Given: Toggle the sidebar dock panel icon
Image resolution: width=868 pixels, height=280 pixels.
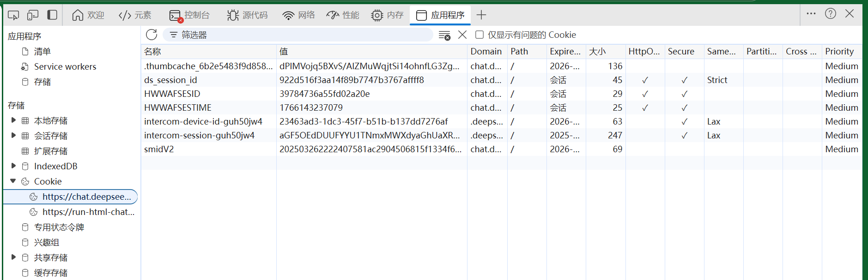Looking at the screenshot, I should tap(52, 15).
